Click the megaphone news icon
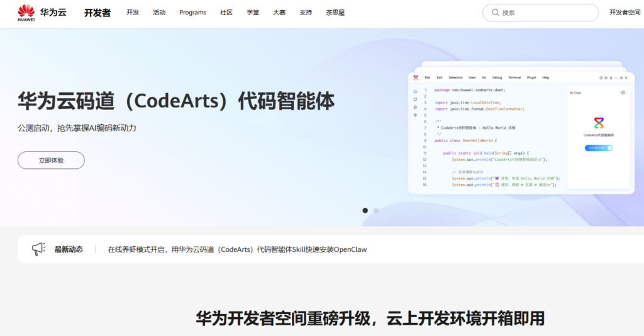Image resolution: width=644 pixels, height=336 pixels. click(38, 249)
